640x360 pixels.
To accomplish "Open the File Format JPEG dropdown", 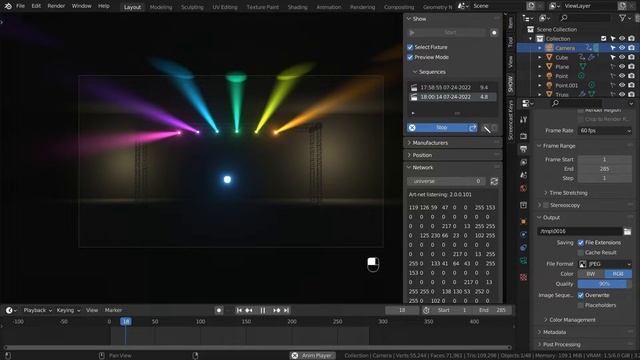I will click(x=605, y=264).
